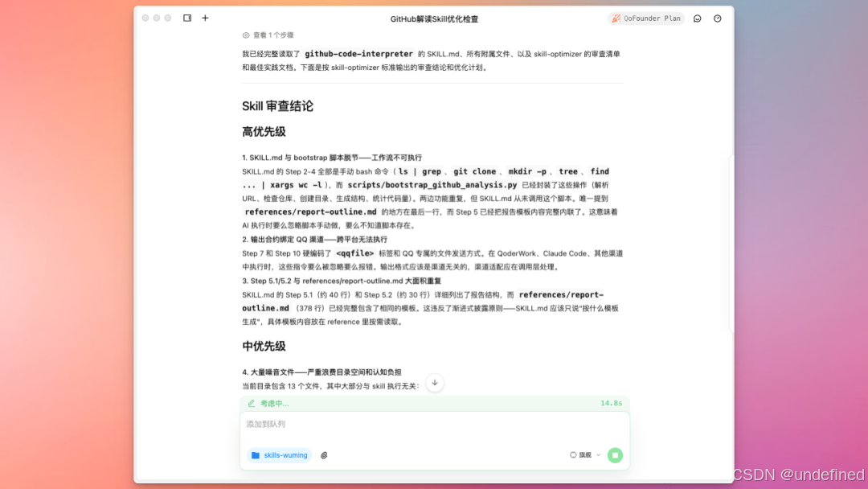The image size is (868, 489).
Task: Click item 1 SKILL.md 与 bootstrap 脚本脱节 title
Action: click(332, 158)
